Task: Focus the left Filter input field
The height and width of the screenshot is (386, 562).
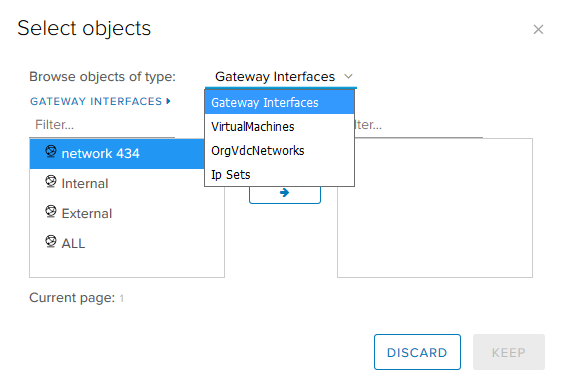Action: [102, 125]
